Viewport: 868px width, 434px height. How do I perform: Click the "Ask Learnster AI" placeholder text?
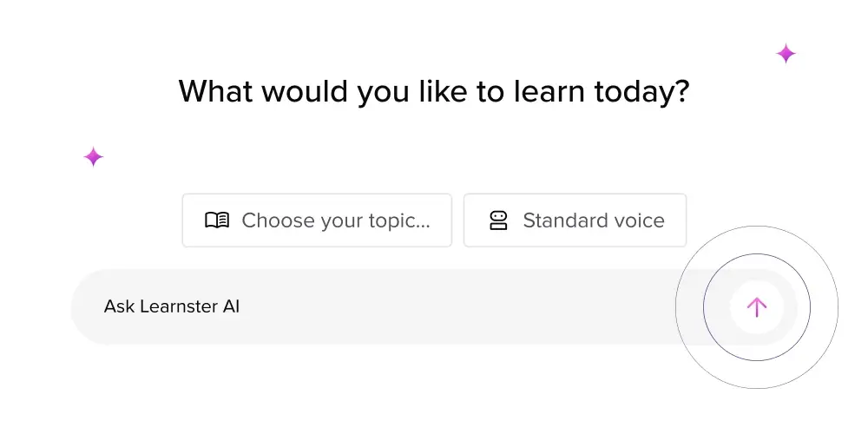pyautogui.click(x=172, y=306)
